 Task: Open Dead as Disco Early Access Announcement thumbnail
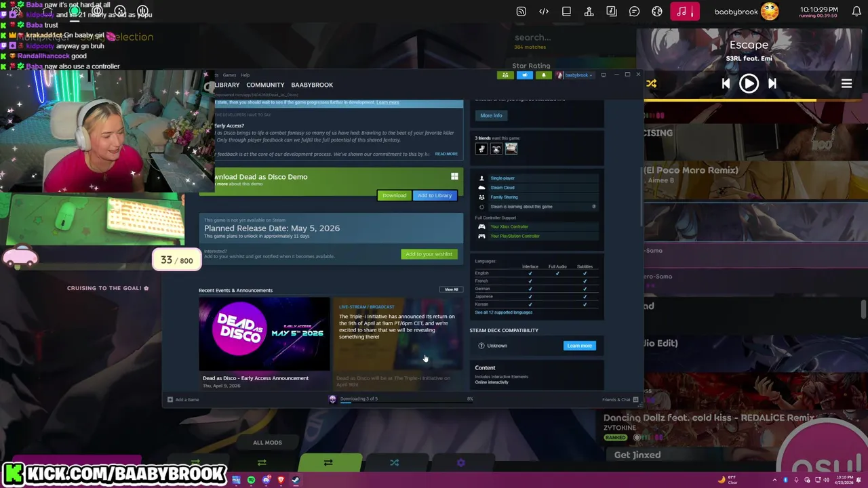tap(264, 334)
